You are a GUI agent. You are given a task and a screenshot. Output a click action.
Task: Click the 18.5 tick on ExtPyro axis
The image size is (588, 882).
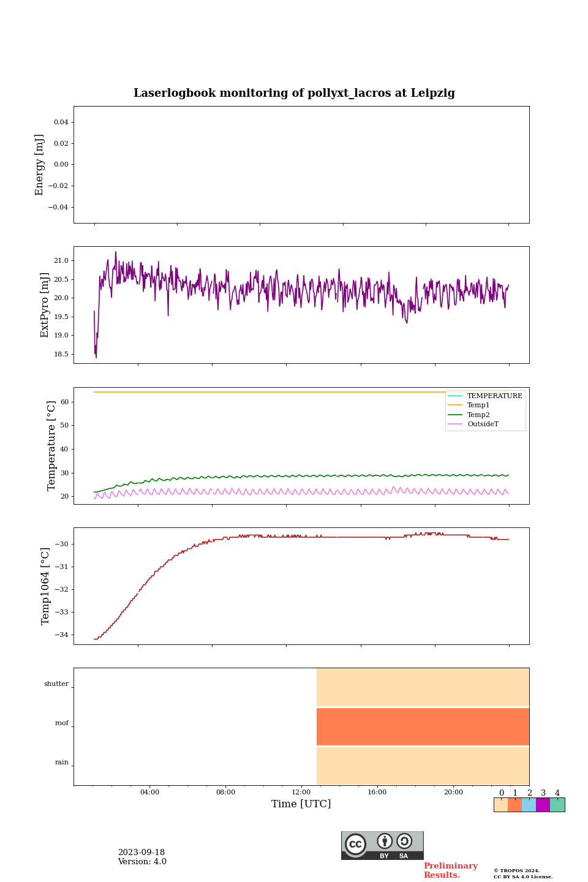coord(61,355)
